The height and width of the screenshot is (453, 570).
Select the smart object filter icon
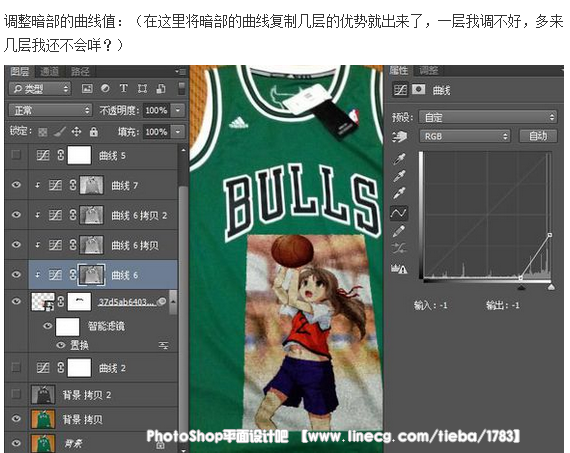pyautogui.click(x=161, y=88)
